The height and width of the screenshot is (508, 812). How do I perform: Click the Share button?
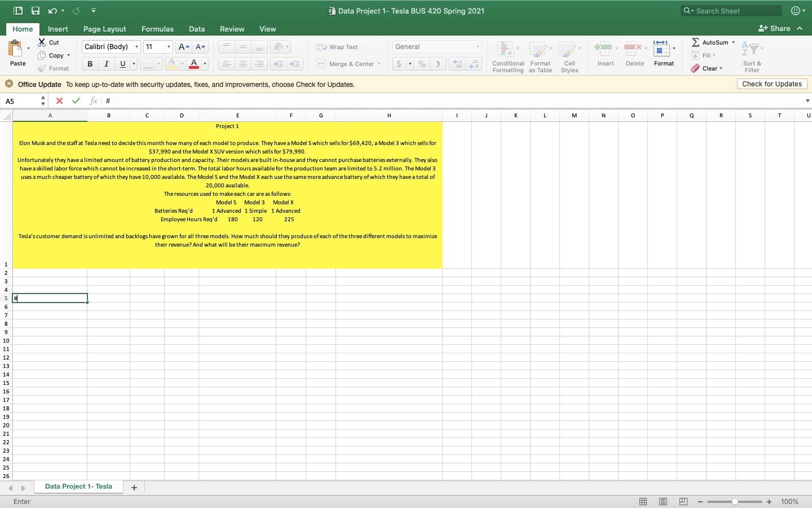[779, 28]
